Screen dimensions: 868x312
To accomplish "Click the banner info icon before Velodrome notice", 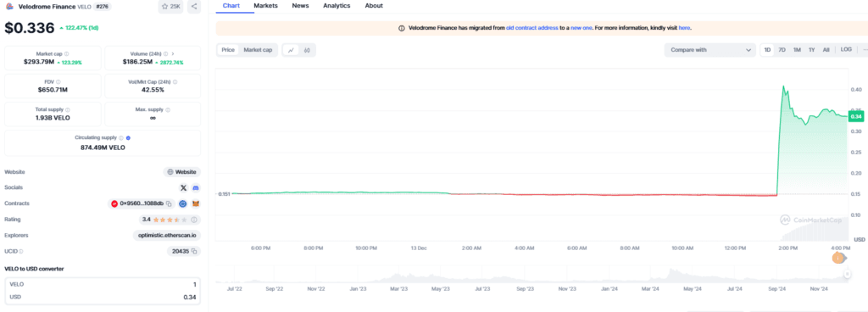I will 401,28.
